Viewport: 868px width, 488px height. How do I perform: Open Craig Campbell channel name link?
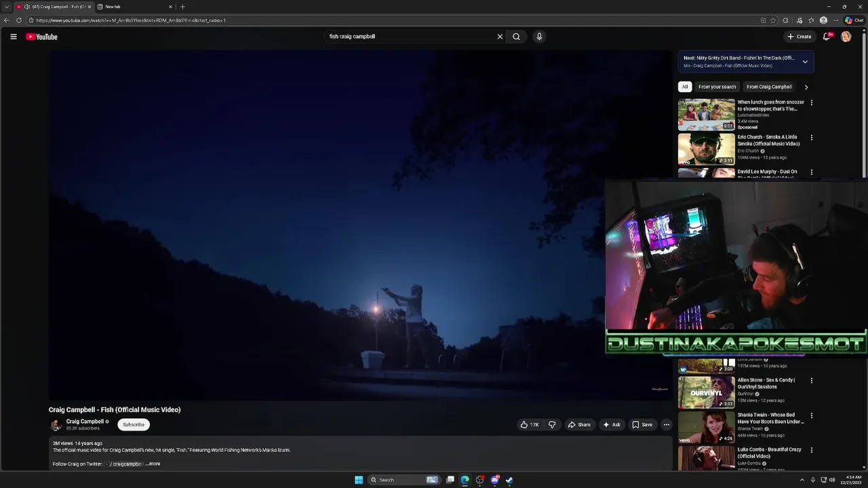[x=85, y=422]
